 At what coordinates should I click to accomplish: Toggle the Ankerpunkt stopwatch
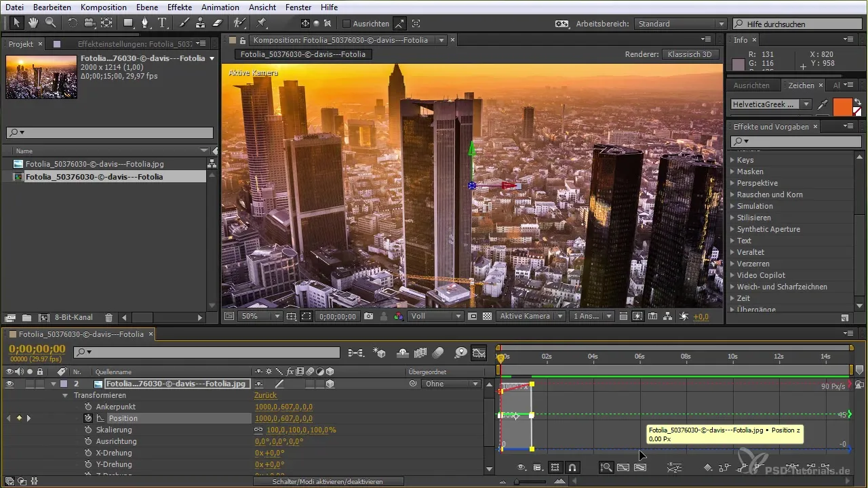coord(88,407)
